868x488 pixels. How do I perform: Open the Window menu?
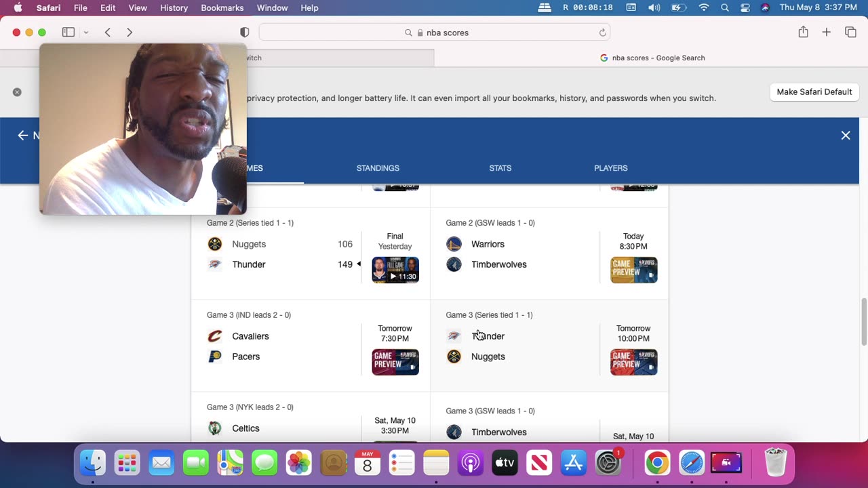pyautogui.click(x=272, y=7)
